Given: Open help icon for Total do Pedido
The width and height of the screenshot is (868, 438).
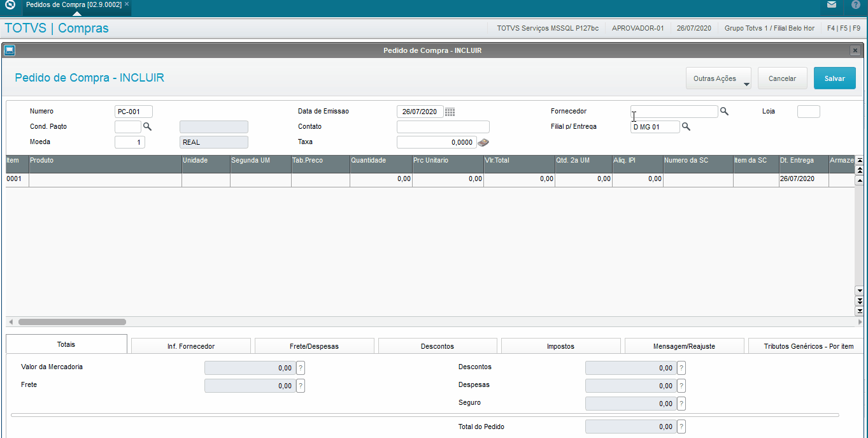Looking at the screenshot, I should click(x=681, y=427).
